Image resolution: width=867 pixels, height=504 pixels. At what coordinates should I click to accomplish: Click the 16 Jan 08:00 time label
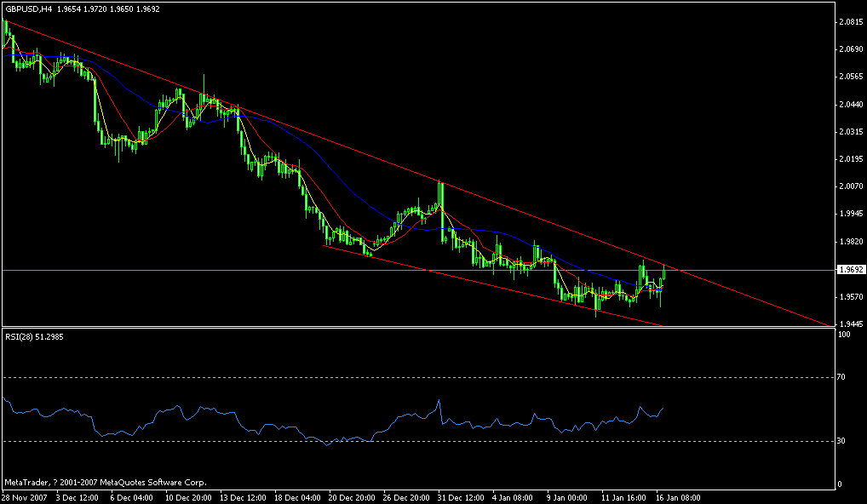[x=678, y=498]
